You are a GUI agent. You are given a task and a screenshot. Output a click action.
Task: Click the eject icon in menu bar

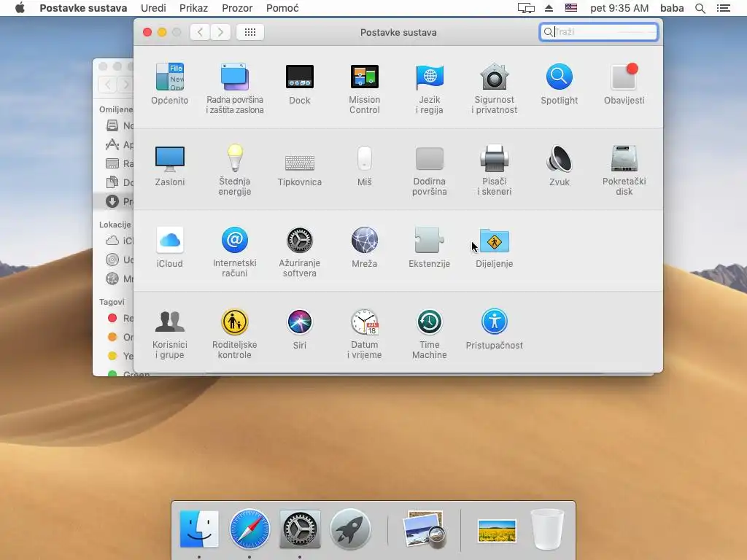pos(549,8)
